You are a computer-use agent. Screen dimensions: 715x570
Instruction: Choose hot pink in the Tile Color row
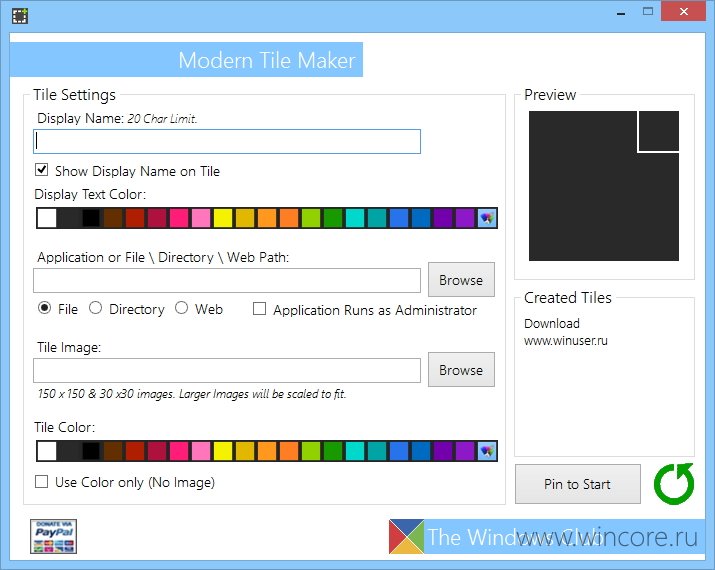[x=179, y=451]
